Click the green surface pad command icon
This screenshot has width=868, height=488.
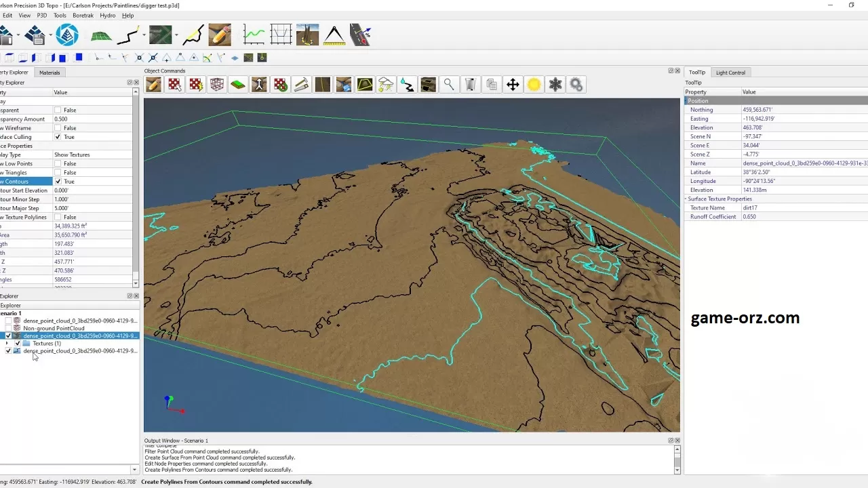click(238, 85)
